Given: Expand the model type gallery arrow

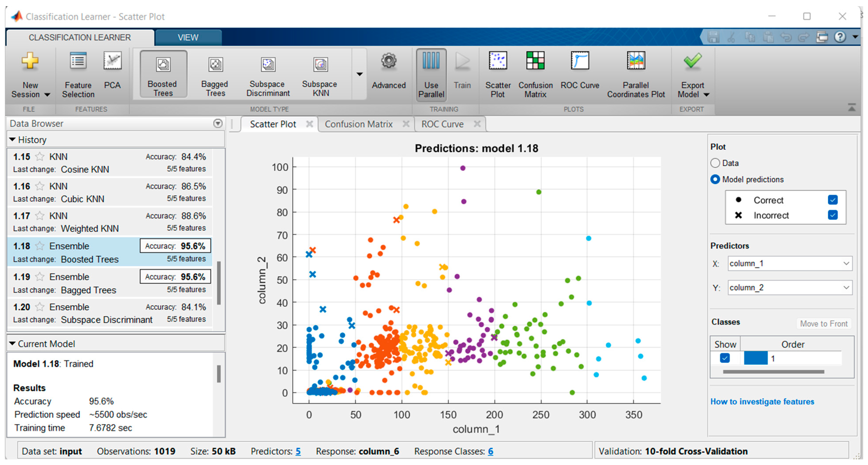Looking at the screenshot, I should 360,74.
